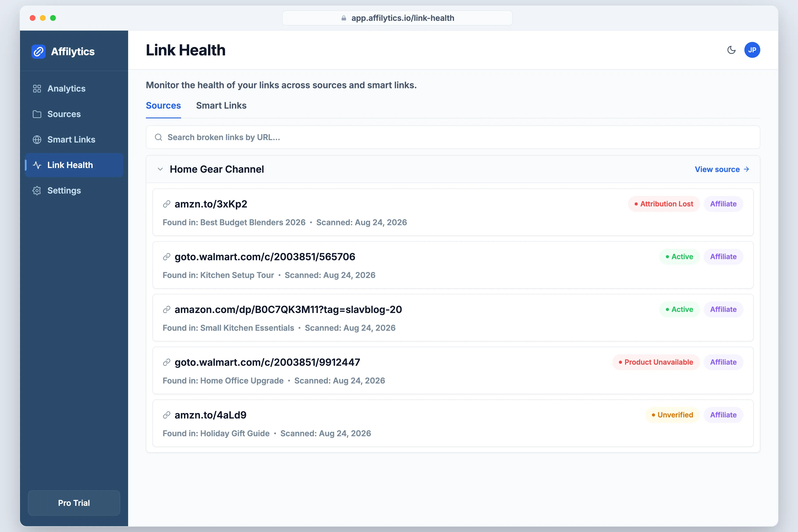
Task: Click the lock icon in address bar
Action: point(344,18)
